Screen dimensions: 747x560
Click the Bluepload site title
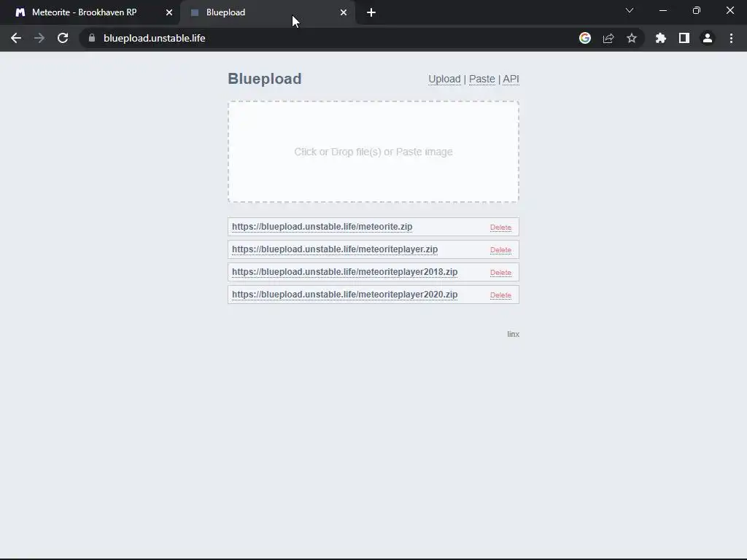(x=264, y=79)
